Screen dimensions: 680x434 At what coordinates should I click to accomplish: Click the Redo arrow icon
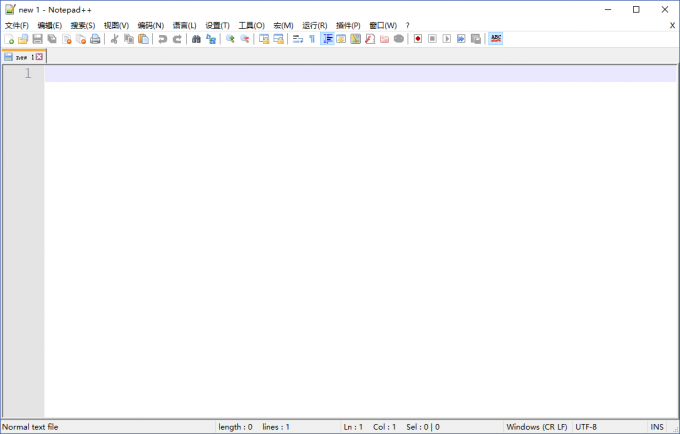click(177, 39)
